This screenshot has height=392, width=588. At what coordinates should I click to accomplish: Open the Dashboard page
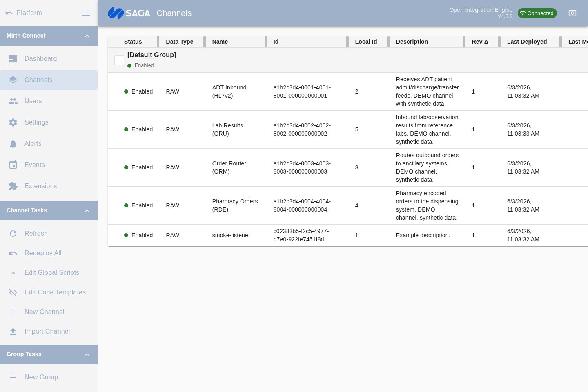click(49, 59)
